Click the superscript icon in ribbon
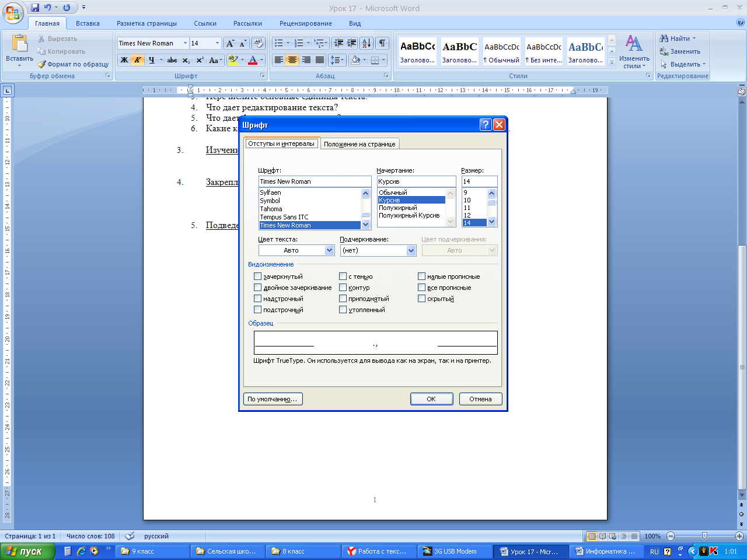 [x=200, y=60]
